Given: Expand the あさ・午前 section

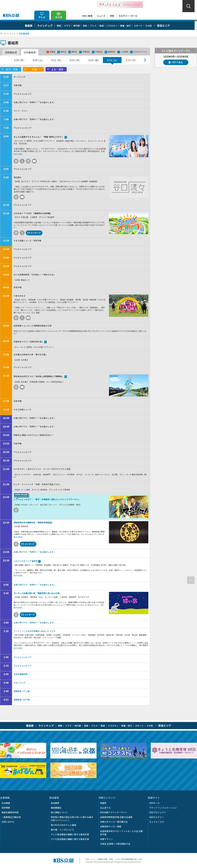Looking at the screenshot, I should (11, 69).
